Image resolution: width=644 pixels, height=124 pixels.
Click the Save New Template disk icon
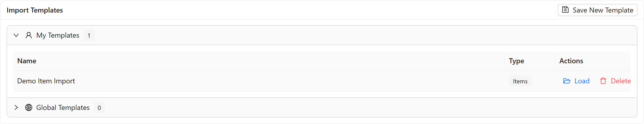click(x=565, y=10)
